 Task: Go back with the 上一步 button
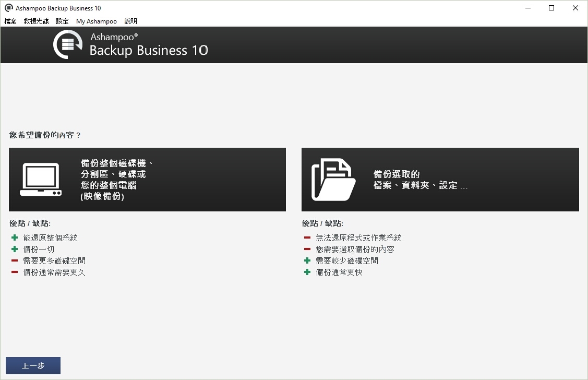tap(33, 366)
